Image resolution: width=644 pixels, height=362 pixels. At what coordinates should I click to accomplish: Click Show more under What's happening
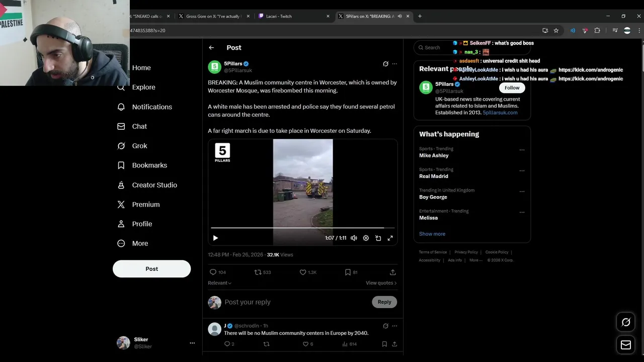coord(432,234)
